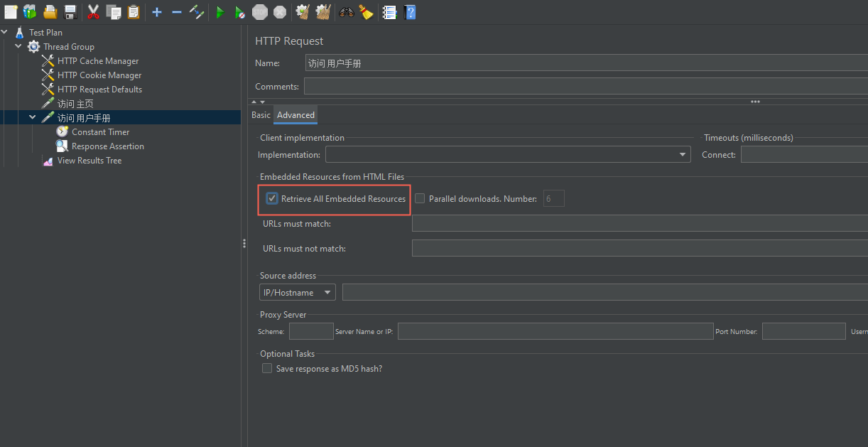Click the Paste clipboard icon
Image resolution: width=868 pixels, height=447 pixels.
tap(133, 11)
